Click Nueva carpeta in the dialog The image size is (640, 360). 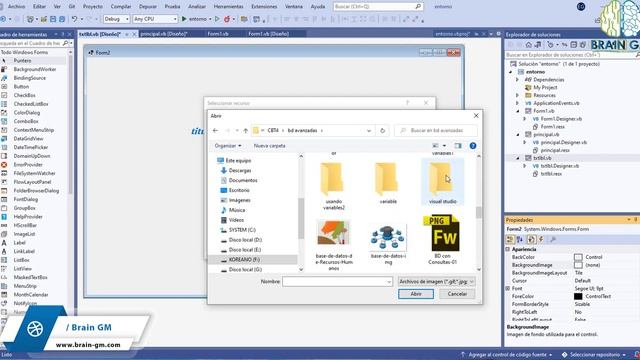269,146
